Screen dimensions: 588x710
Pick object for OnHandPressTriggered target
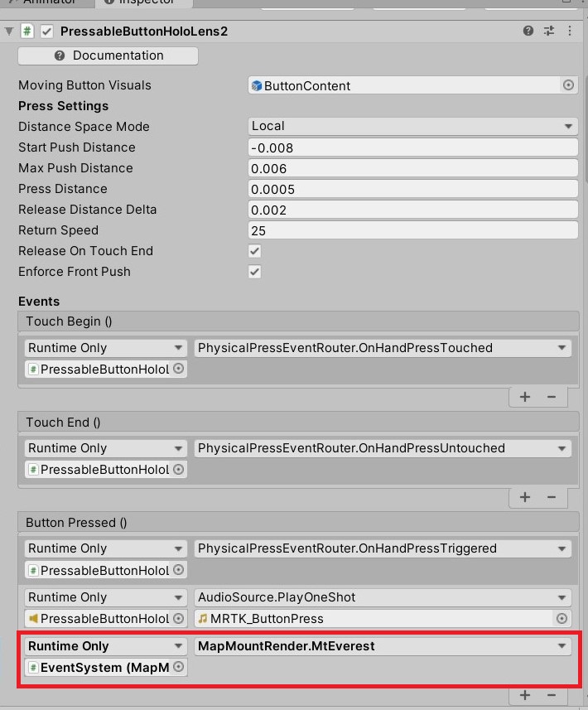coord(179,570)
